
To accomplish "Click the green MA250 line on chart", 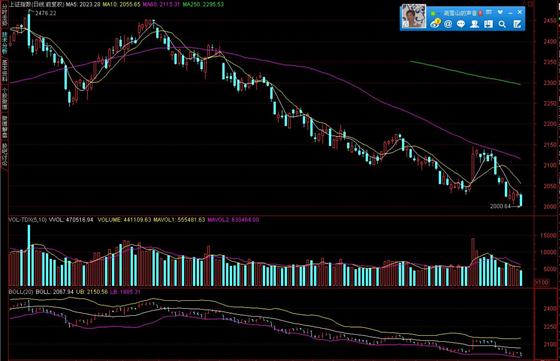I will click(465, 73).
